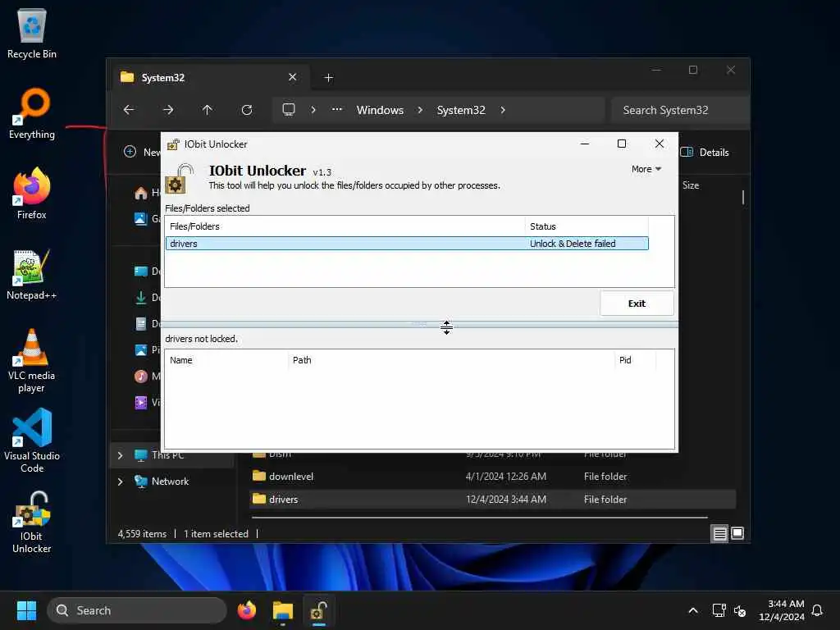The image size is (840, 630).
Task: Go back in File Explorer
Action: tap(129, 110)
